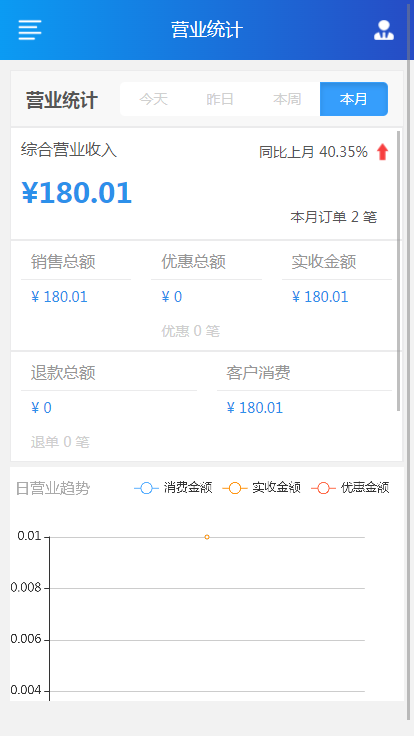Image resolution: width=414 pixels, height=736 pixels.
Task: Click ¥ 180.01 under 销售总额
Action: (59, 297)
